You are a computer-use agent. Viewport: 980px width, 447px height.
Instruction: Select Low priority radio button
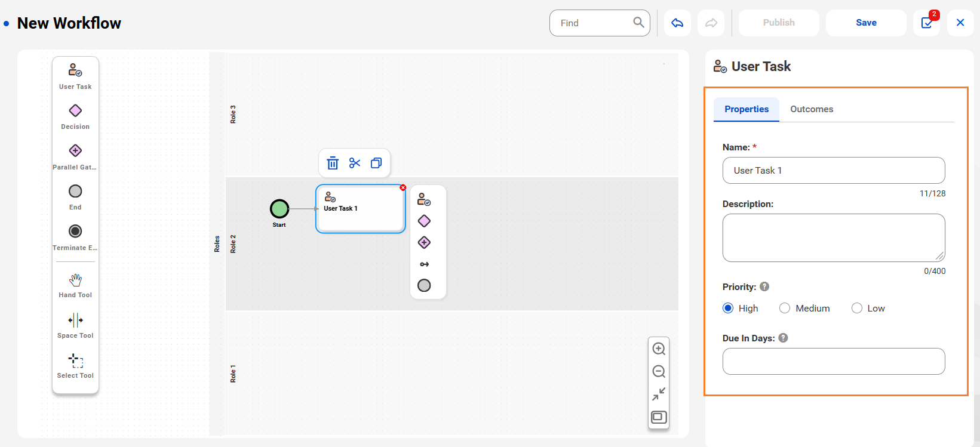click(x=857, y=308)
